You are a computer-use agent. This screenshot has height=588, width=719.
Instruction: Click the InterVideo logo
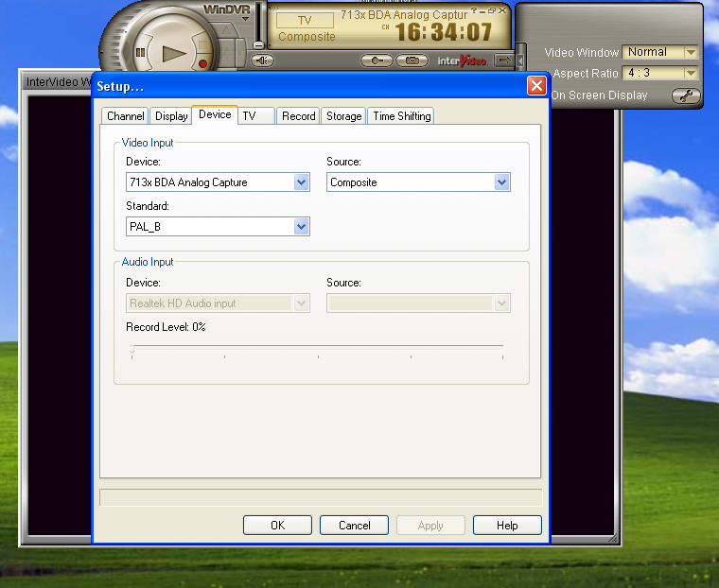pyautogui.click(x=462, y=61)
